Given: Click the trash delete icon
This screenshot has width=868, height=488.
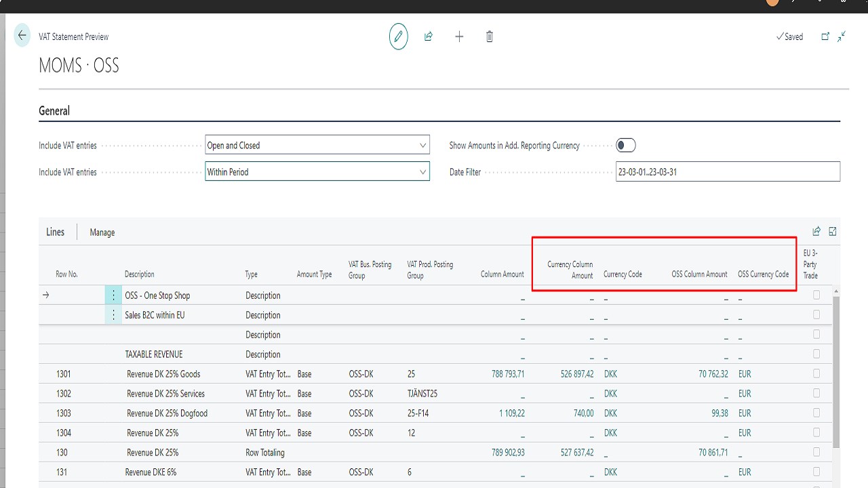Looking at the screenshot, I should click(490, 37).
